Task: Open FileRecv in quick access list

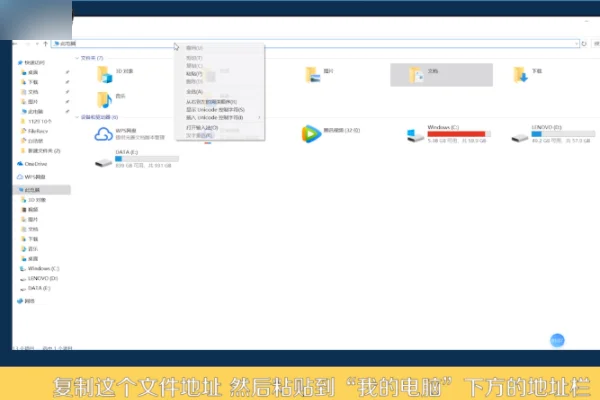Action: (x=38, y=131)
